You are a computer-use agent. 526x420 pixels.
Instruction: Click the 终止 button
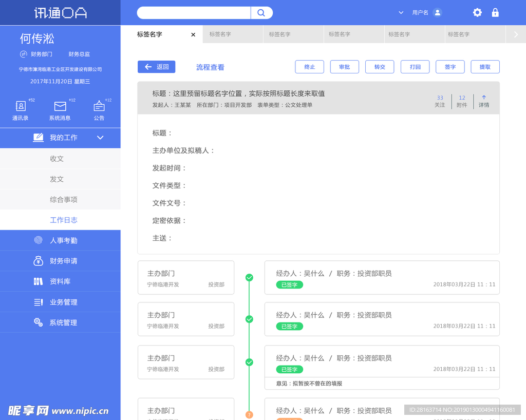pyautogui.click(x=310, y=67)
